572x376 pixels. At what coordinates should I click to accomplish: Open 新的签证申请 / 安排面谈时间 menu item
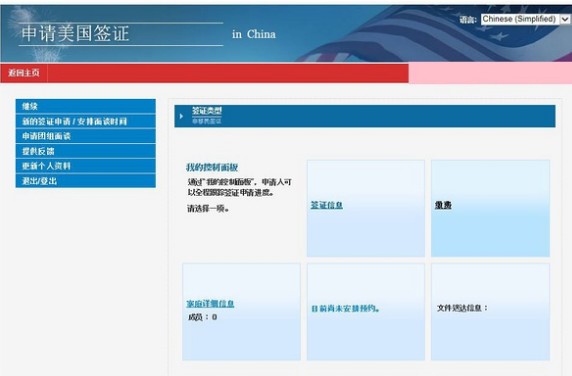click(85, 121)
